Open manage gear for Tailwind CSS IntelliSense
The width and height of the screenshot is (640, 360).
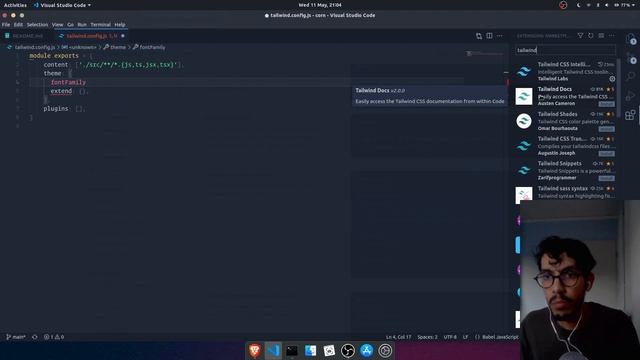(612, 79)
